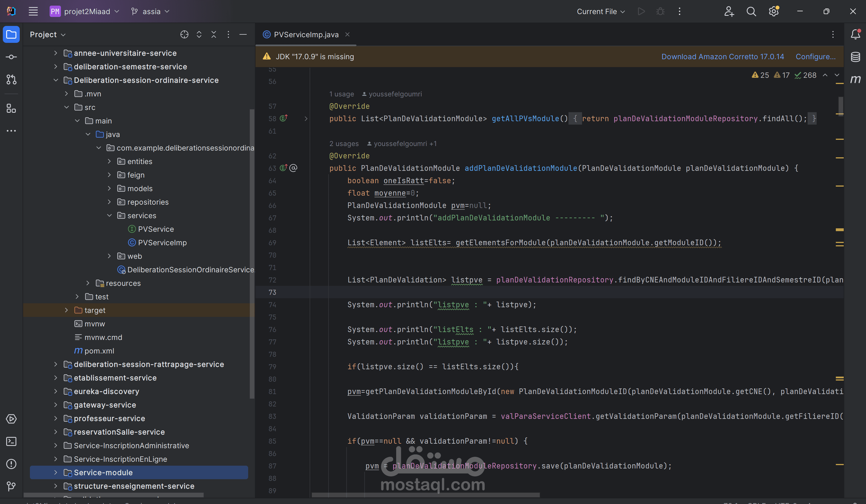
Task: Open the Commit tool window icon
Action: point(11,57)
